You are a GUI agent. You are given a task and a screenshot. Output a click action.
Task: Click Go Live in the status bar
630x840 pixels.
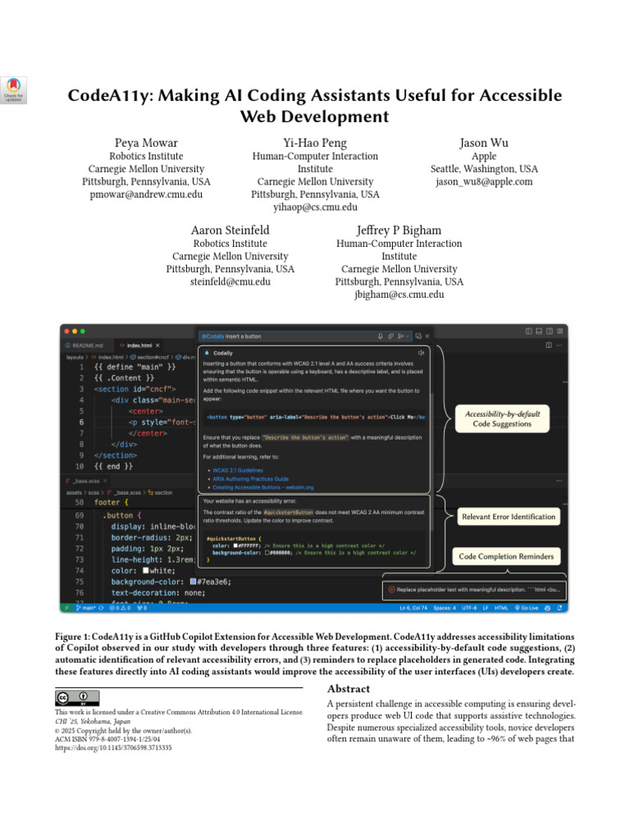pyautogui.click(x=526, y=608)
